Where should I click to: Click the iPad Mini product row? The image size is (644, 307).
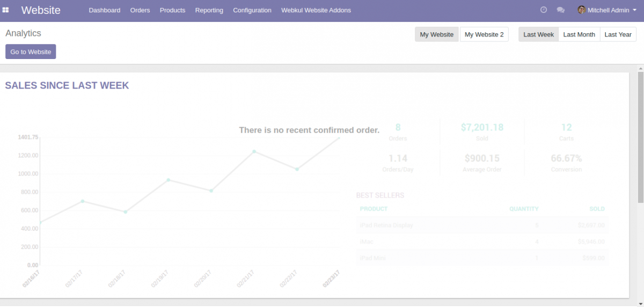482,259
